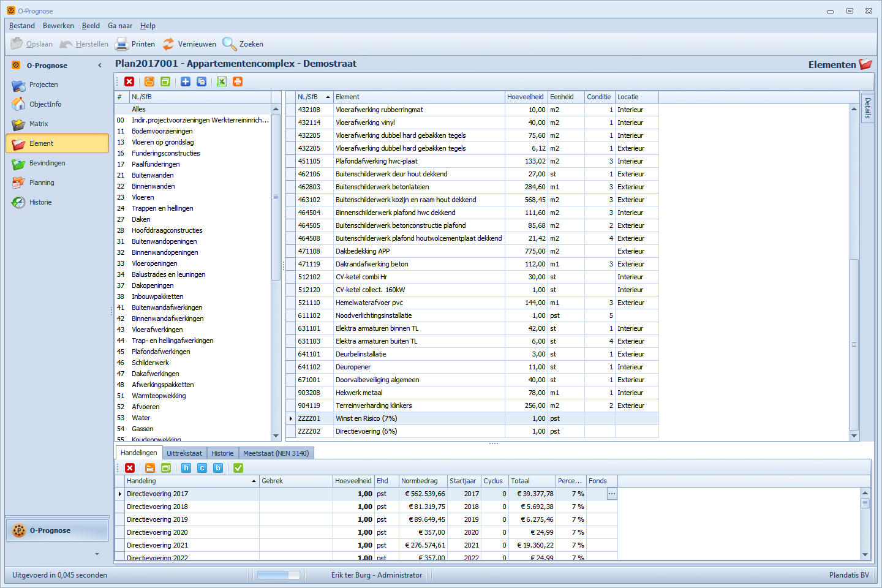Open the ellipsis button in Fonds cell
Image resolution: width=882 pixels, height=588 pixels.
(x=611, y=494)
